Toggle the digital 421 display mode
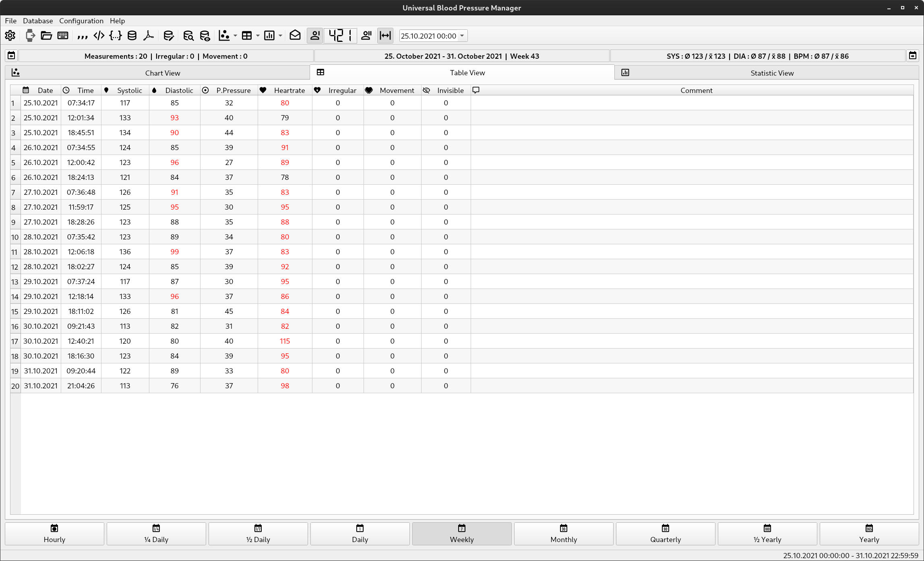Image resolution: width=924 pixels, height=561 pixels. pyautogui.click(x=340, y=35)
